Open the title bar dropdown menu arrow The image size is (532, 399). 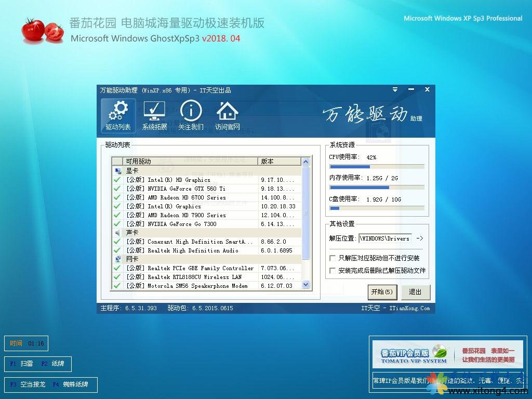click(x=395, y=90)
